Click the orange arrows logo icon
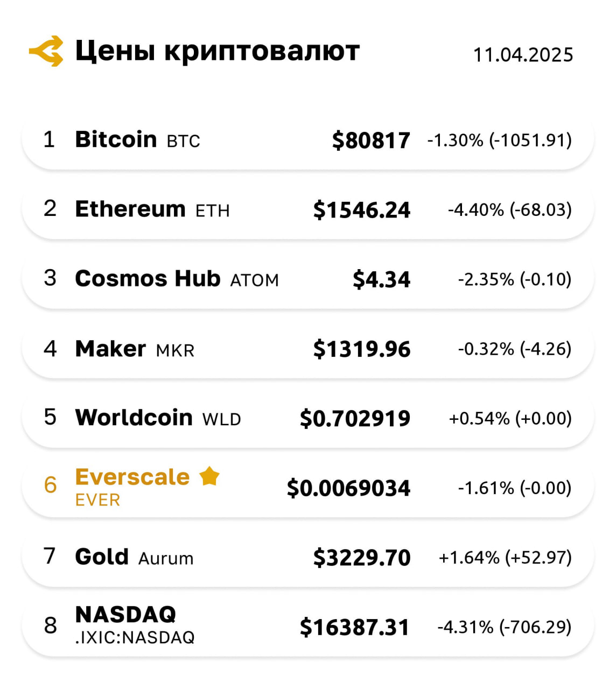Screen dimensions: 616x689 [46, 51]
